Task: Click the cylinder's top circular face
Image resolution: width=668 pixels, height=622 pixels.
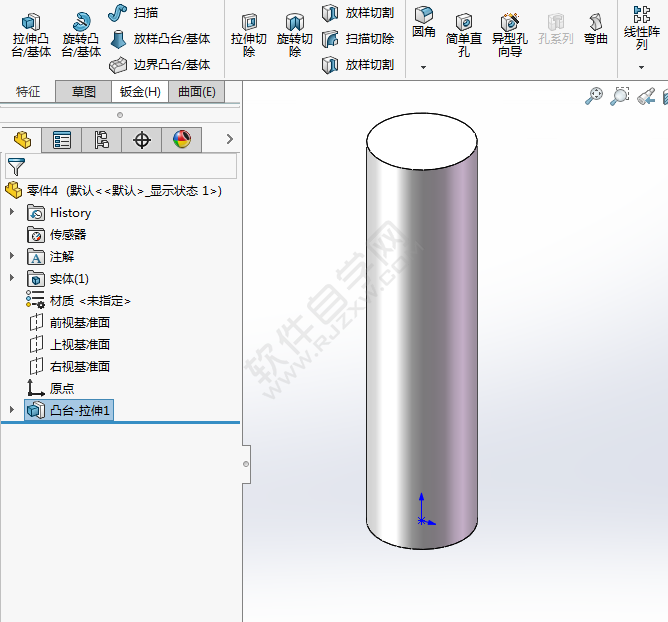Action: tap(422, 141)
